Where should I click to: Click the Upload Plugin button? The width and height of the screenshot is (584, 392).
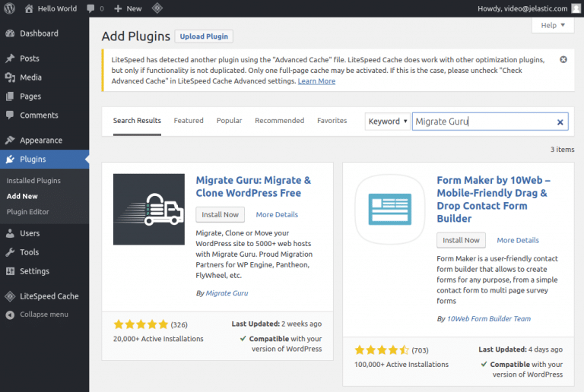tap(204, 36)
